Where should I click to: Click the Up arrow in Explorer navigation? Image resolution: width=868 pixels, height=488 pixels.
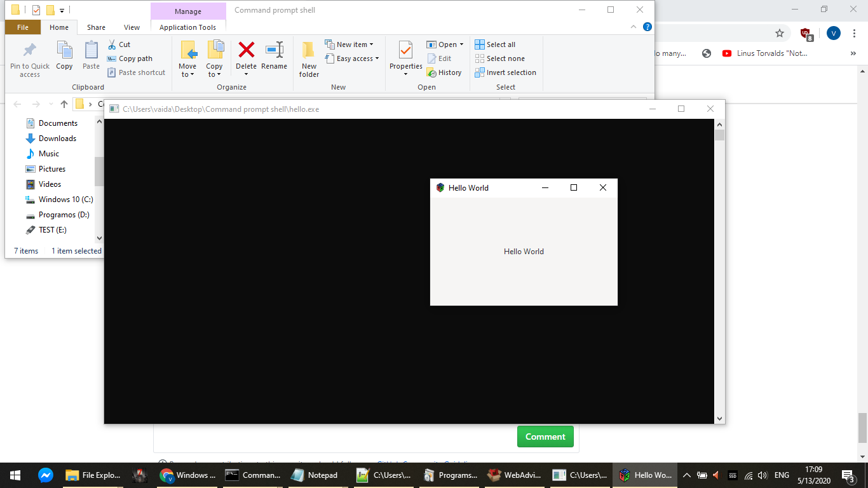64,104
